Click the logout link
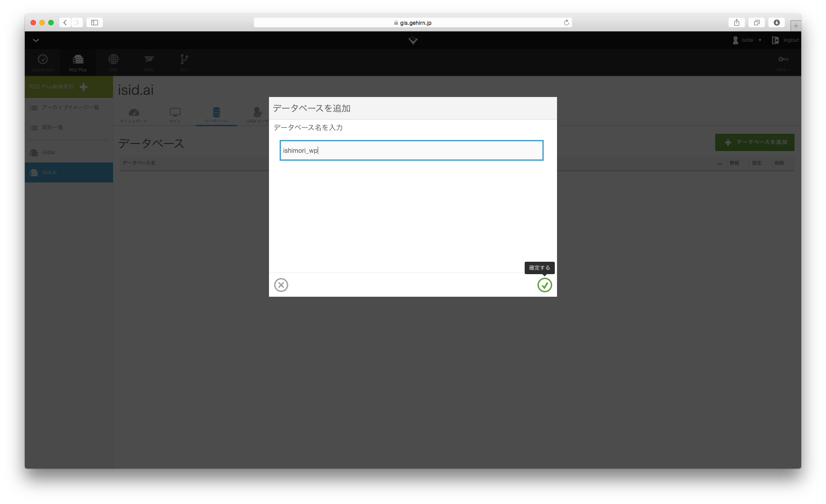The image size is (826, 504). click(785, 40)
